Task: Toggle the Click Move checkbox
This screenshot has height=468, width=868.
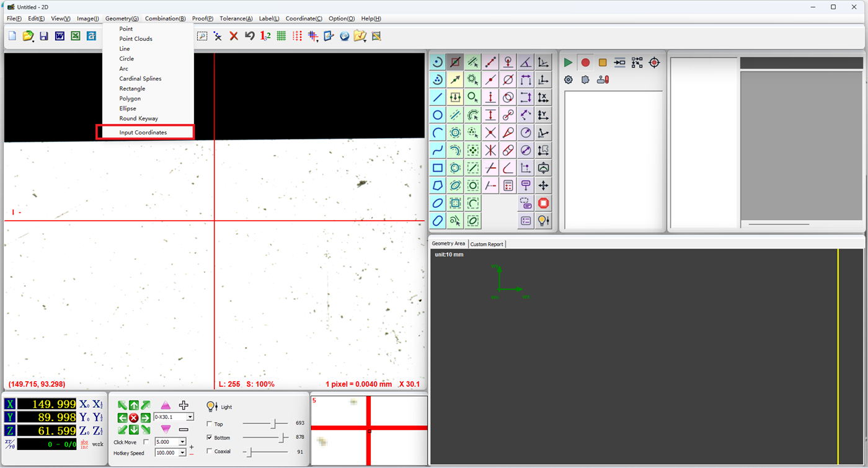Action: pos(146,442)
